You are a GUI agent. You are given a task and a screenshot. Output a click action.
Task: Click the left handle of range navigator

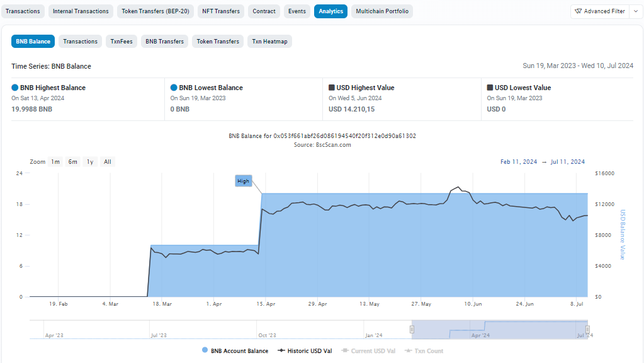[x=413, y=330]
